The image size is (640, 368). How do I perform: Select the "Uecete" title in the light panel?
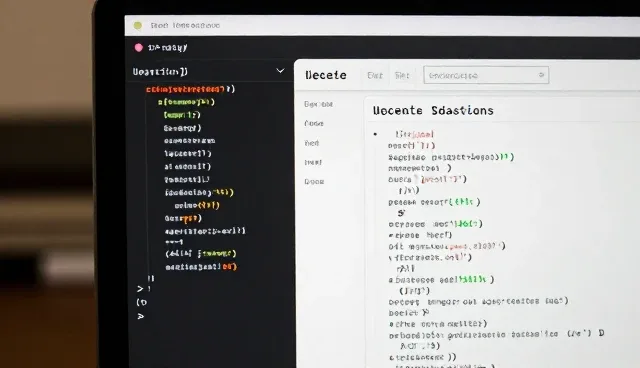pyautogui.click(x=326, y=75)
